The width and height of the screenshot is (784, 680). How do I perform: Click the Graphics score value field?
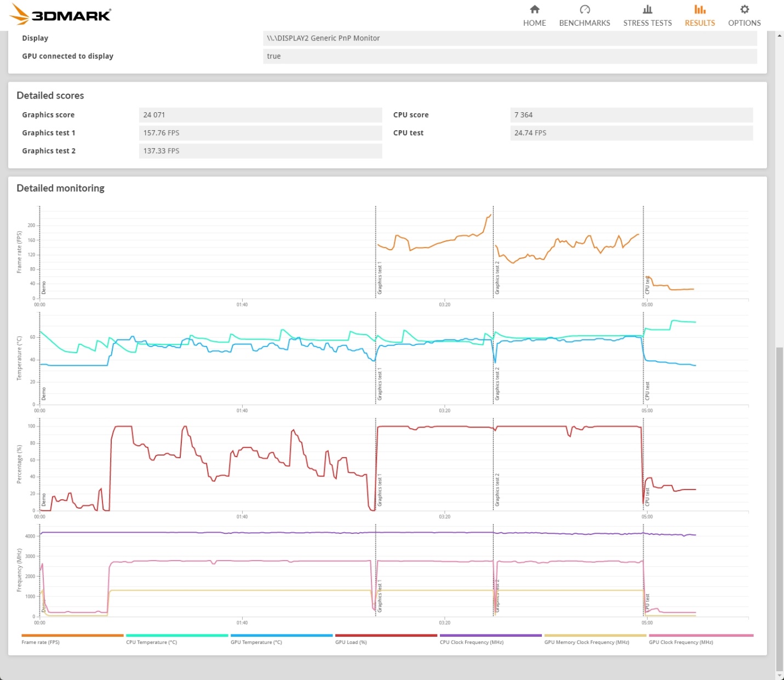point(260,115)
